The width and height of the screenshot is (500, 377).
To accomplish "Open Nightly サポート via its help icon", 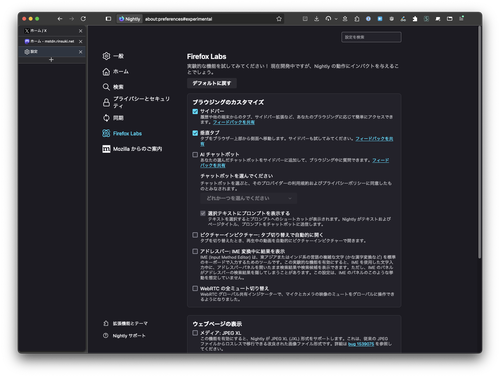I will (x=106, y=336).
